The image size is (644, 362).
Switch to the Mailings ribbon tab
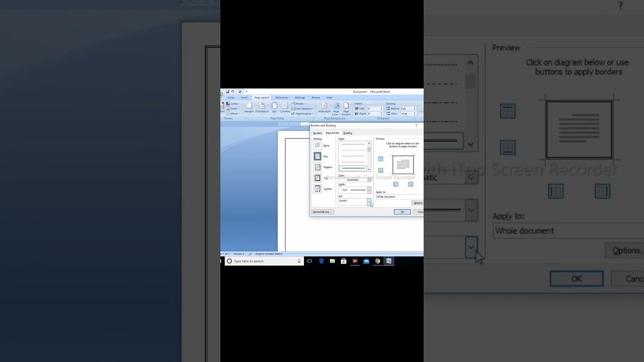[x=300, y=98]
